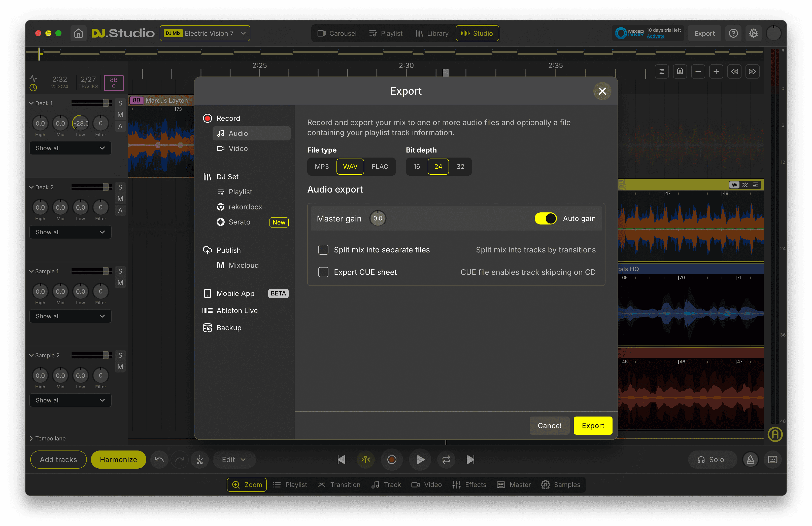Toggle the magnet snap icon

680,71
